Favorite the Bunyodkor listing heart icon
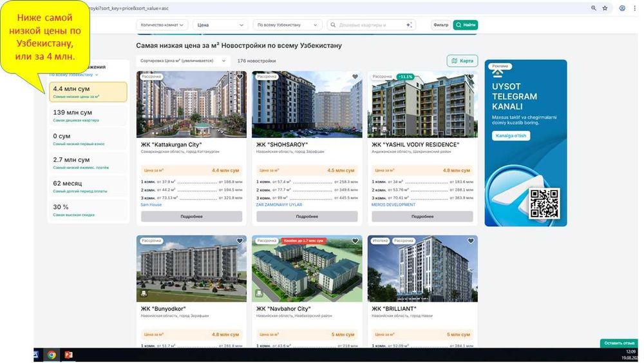 240,241
